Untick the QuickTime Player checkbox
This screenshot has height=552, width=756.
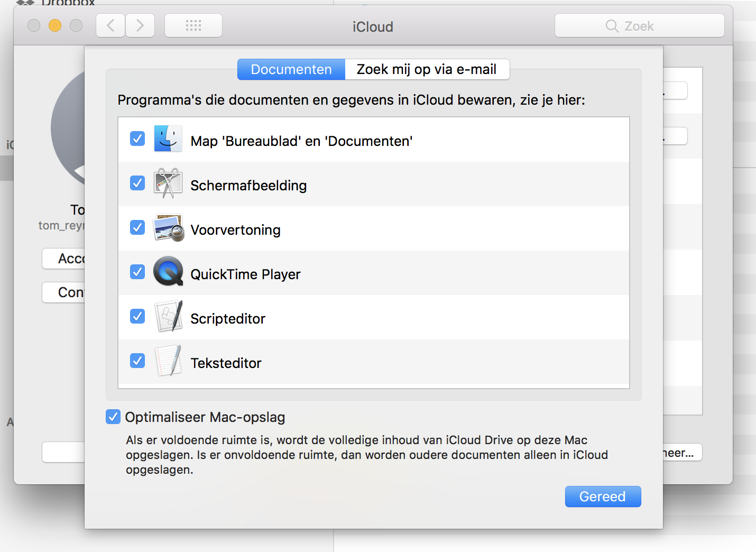pyautogui.click(x=137, y=272)
